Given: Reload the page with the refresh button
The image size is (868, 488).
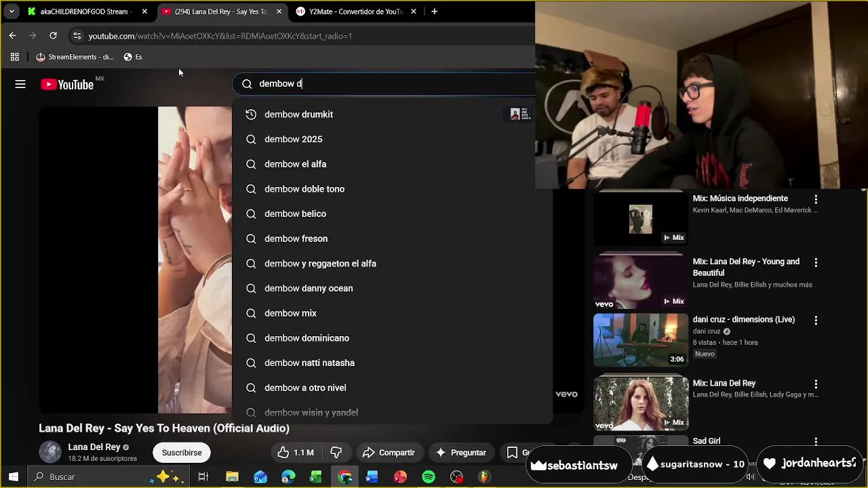Looking at the screenshot, I should coord(53,36).
